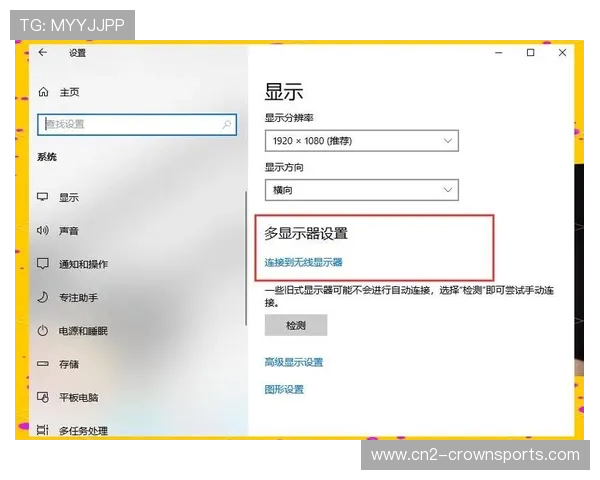Click the 设置 window title
This screenshot has height=480, width=600.
click(77, 53)
